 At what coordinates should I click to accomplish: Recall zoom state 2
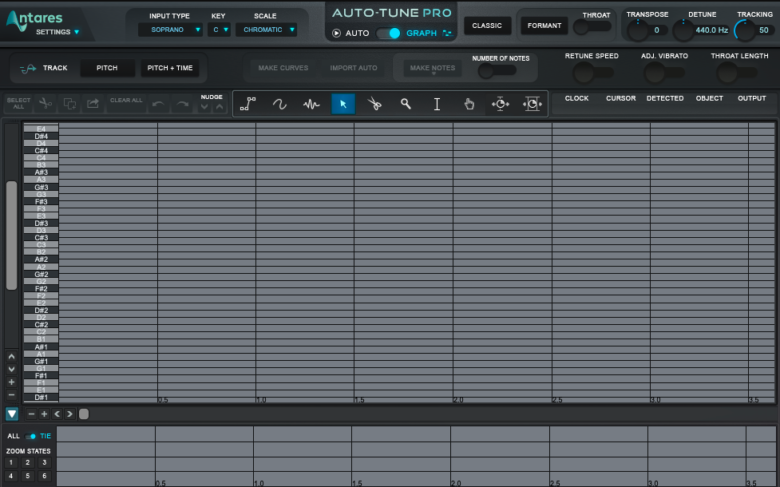click(28, 463)
